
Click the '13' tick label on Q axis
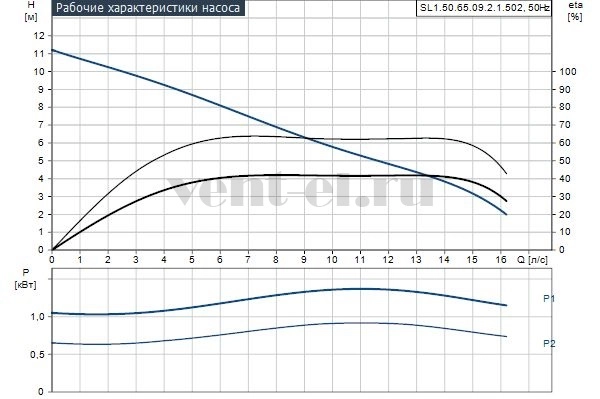pyautogui.click(x=416, y=260)
